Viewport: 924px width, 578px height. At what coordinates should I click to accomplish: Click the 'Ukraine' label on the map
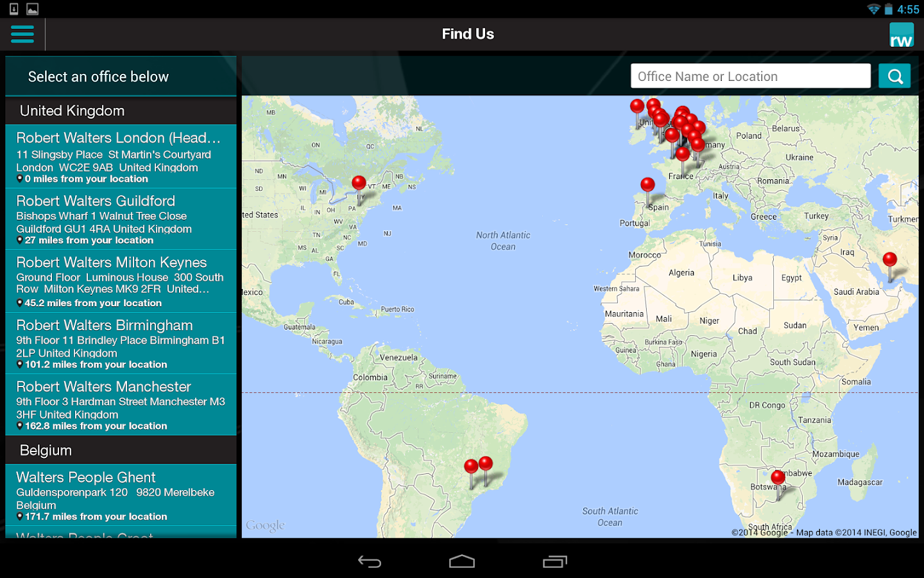coord(800,157)
